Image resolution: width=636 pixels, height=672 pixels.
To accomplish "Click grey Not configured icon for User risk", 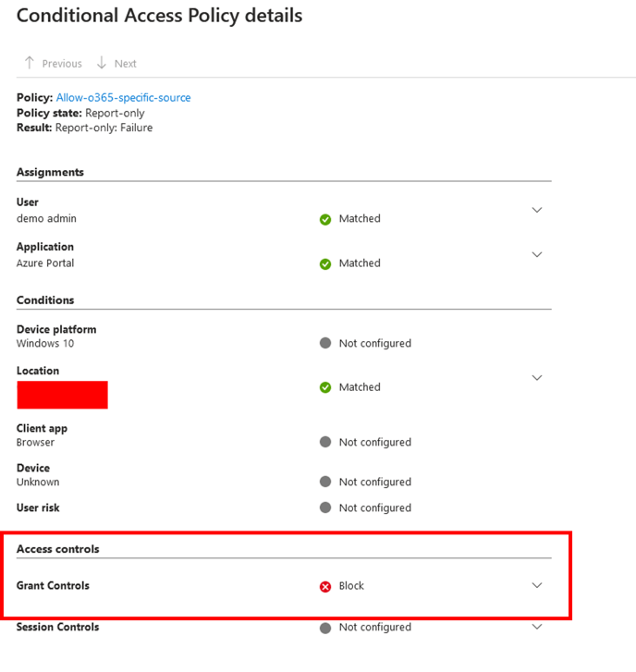I will 325,507.
